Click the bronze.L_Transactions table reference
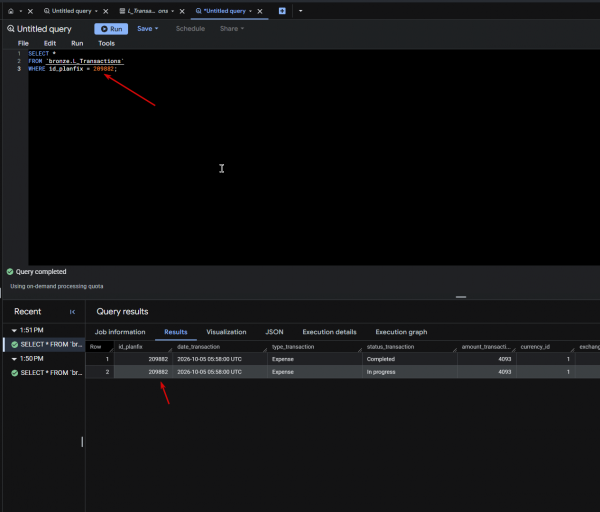600x512 pixels. 85,61
